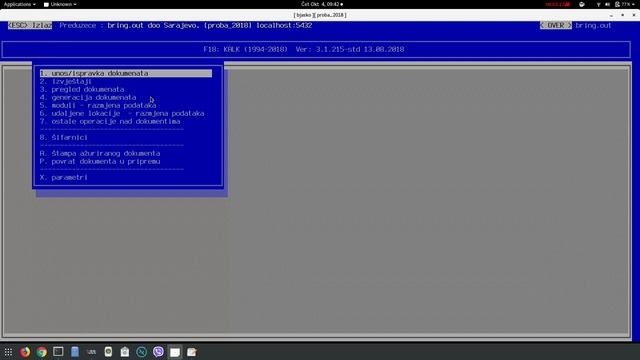The image size is (640, 360).
Task: Open the notes editor icon in the taskbar
Action: (191, 352)
